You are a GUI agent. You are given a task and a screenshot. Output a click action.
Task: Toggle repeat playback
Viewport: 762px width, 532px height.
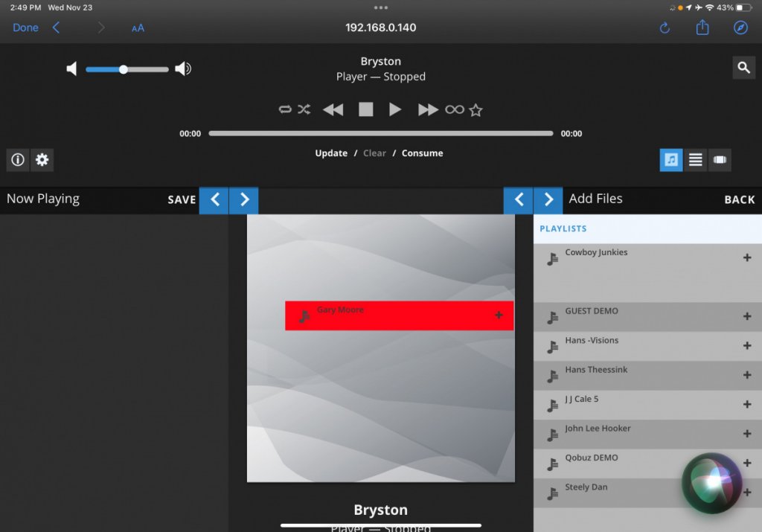click(x=285, y=109)
